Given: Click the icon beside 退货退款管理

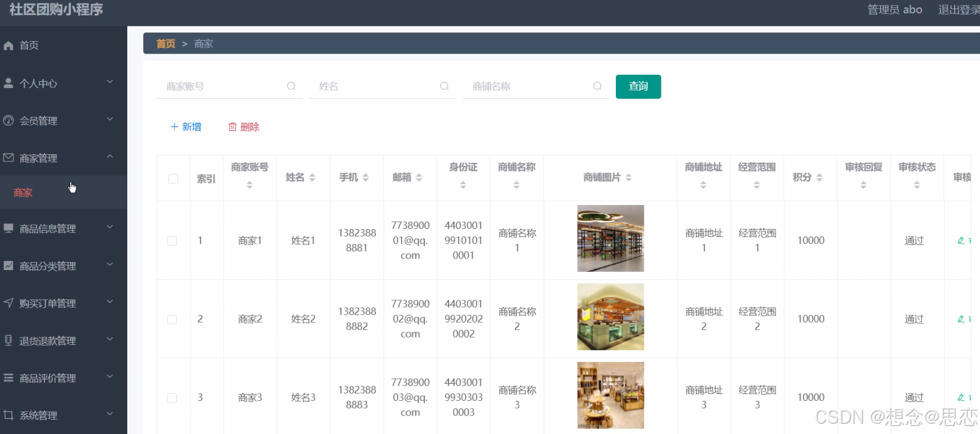Looking at the screenshot, I should tap(9, 340).
